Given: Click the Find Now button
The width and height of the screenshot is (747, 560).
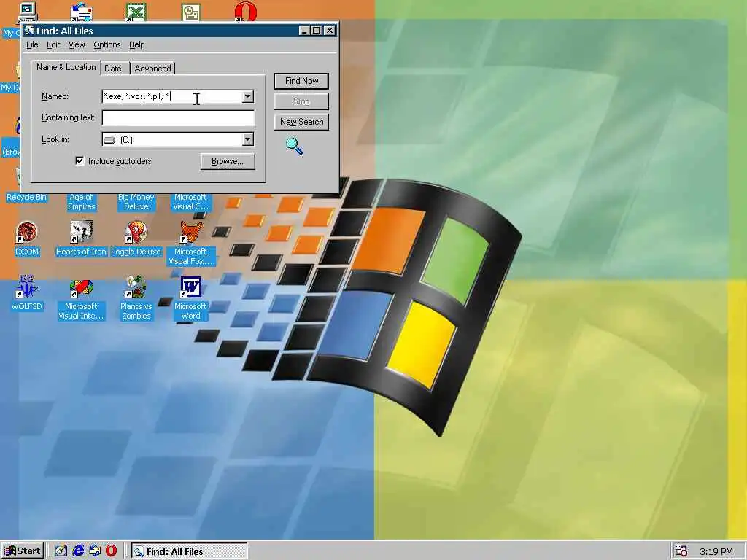Looking at the screenshot, I should pyautogui.click(x=301, y=81).
